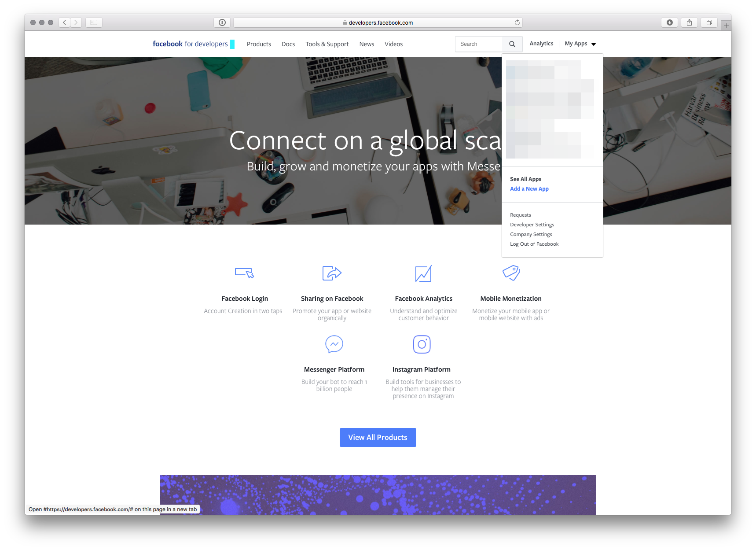The height and width of the screenshot is (550, 756).
Task: Click the address bar showing developers.facebook.com
Action: [378, 22]
